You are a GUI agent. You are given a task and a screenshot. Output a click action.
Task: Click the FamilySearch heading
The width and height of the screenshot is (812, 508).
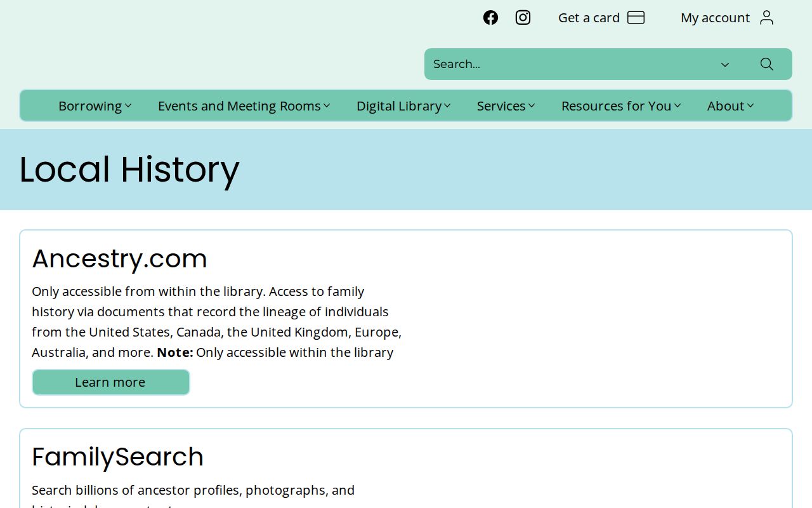click(x=118, y=457)
